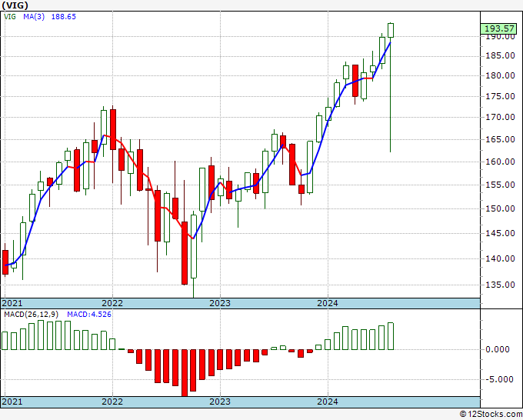523x420 pixels.
Task: Click the 2022 label on price chart axis
Action: click(112, 303)
